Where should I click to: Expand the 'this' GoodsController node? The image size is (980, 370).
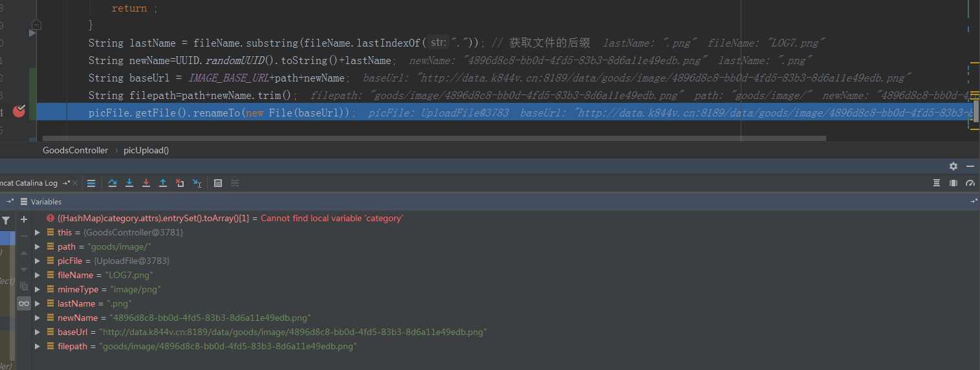[38, 232]
